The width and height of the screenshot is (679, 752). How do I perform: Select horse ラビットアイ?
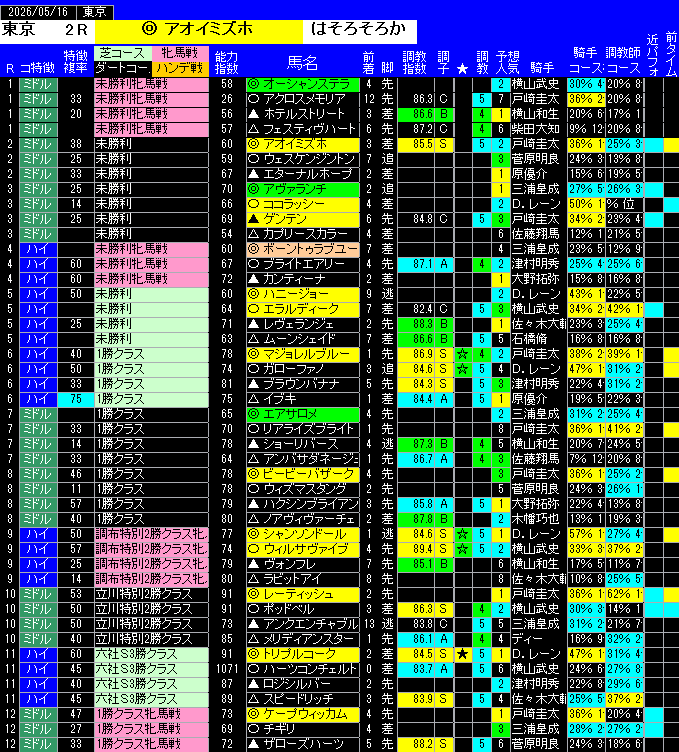(x=303, y=579)
